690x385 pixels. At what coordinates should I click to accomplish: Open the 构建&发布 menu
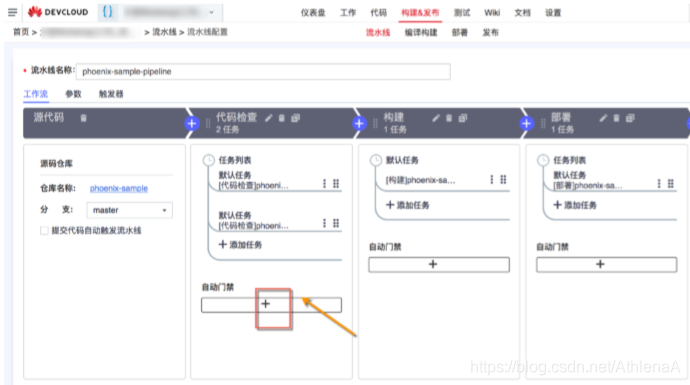coord(420,13)
